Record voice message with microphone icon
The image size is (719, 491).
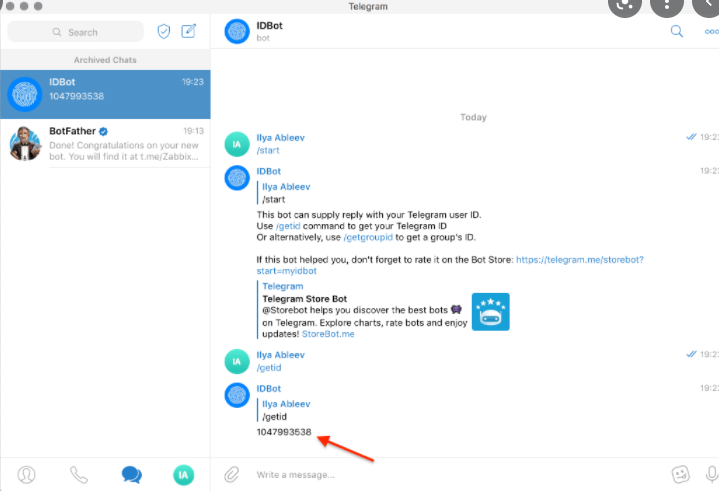coord(712,474)
